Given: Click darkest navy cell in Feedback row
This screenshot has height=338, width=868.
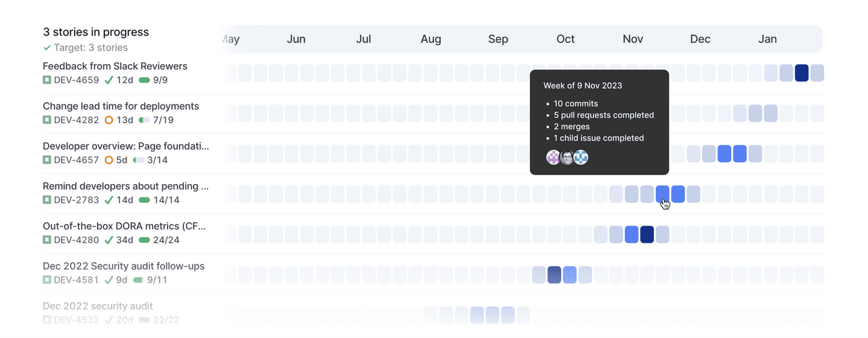Looking at the screenshot, I should [802, 73].
